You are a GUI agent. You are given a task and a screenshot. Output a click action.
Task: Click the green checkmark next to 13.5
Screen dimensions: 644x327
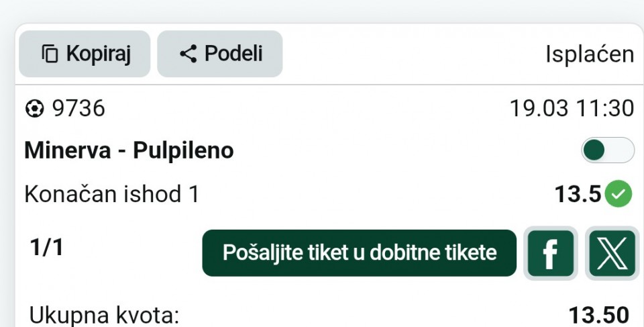click(x=619, y=195)
